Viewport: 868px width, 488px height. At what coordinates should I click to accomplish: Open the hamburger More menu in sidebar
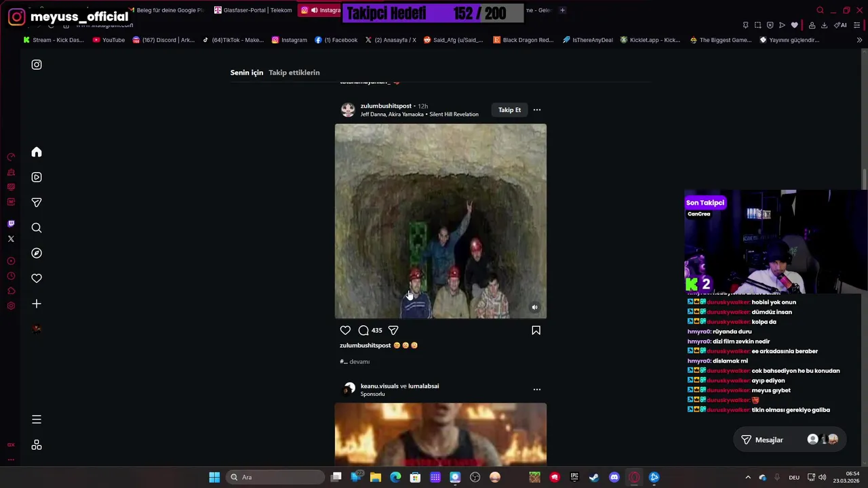click(37, 420)
